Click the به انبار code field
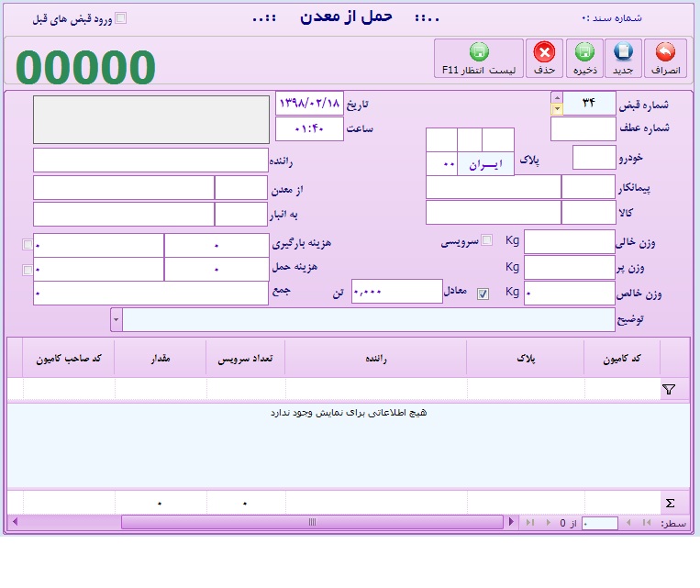Viewport: 700px width, 588px height. [x=241, y=215]
